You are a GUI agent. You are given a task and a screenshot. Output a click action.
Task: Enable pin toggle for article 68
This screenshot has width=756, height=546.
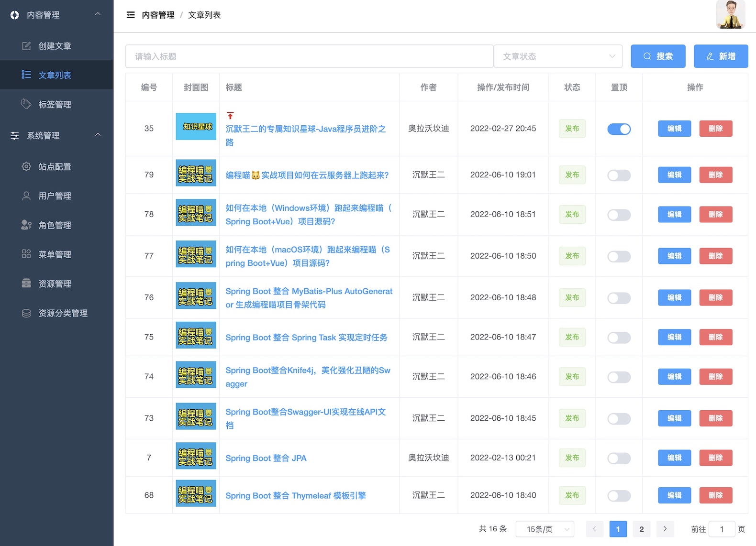click(619, 496)
